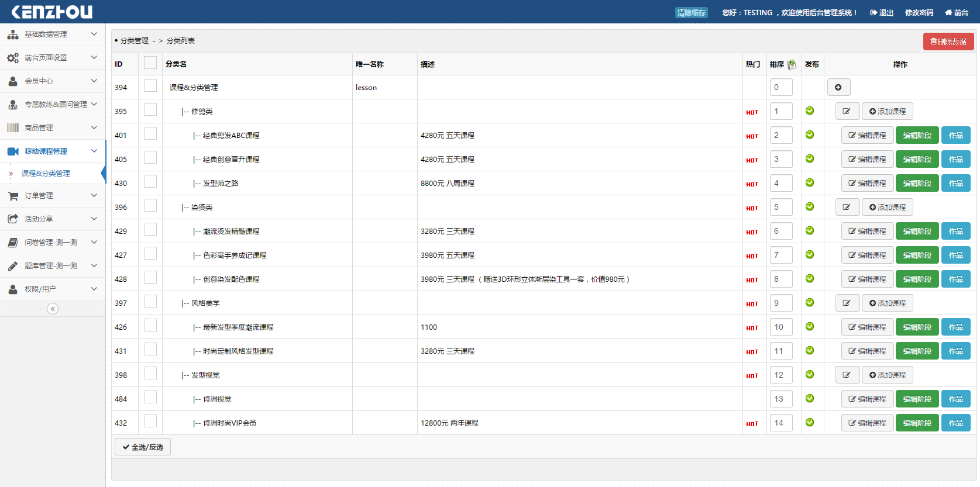Expand the 商品管理 sidebar section
The height and width of the screenshot is (487, 980).
pyautogui.click(x=52, y=127)
